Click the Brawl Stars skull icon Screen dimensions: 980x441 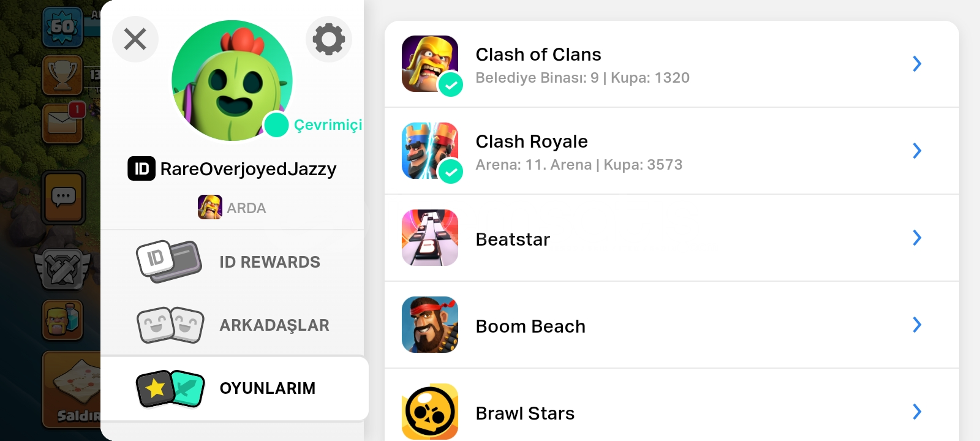tap(430, 412)
